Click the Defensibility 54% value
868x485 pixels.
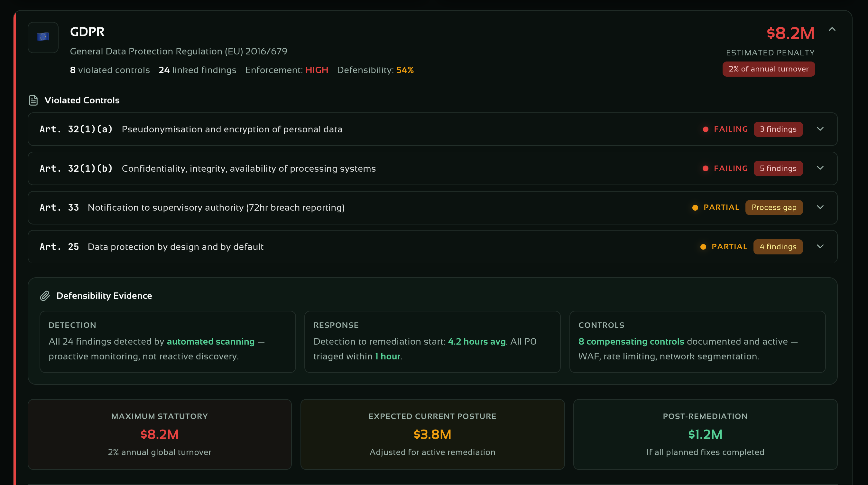pos(405,70)
